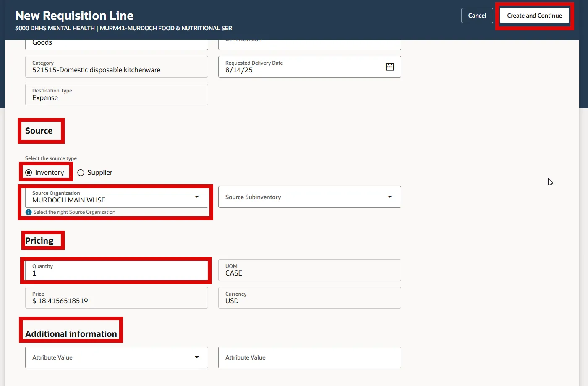Click the Source section heading
Viewport: 588px width, 386px height.
pos(39,131)
